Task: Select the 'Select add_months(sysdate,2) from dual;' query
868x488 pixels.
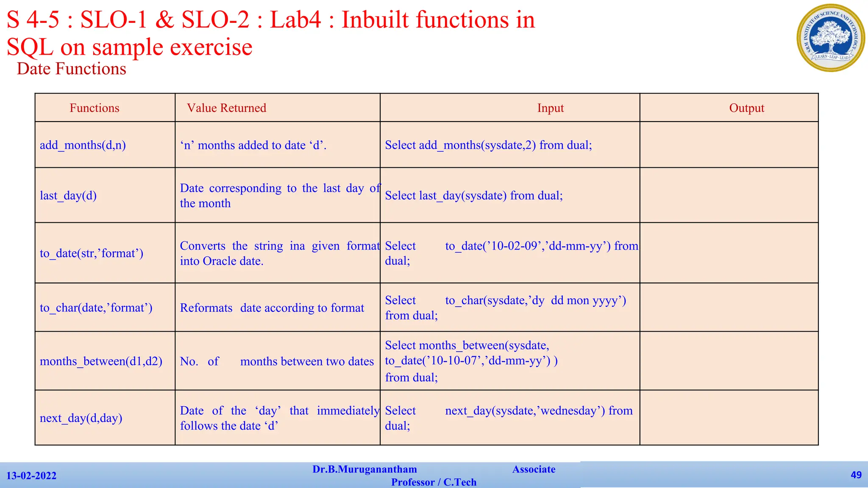Action: [488, 145]
